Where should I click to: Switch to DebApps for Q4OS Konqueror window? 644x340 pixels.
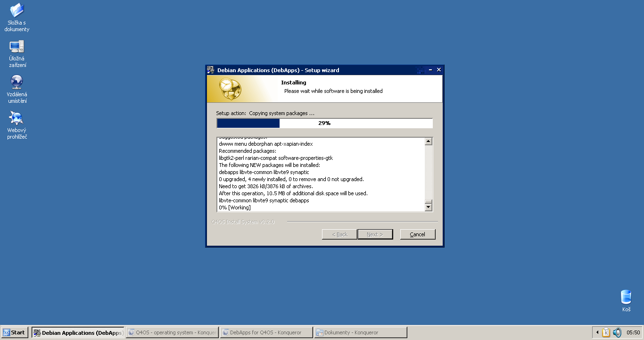[x=266, y=332]
